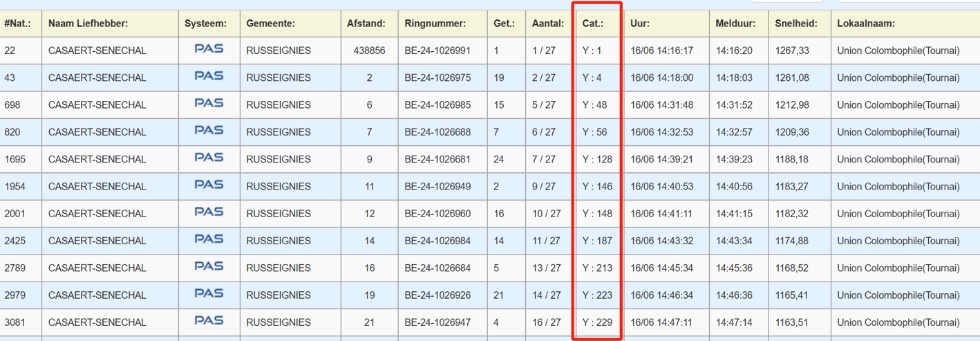Click the Lokaalnaam: column header
The height and width of the screenshot is (341, 980).
click(865, 24)
